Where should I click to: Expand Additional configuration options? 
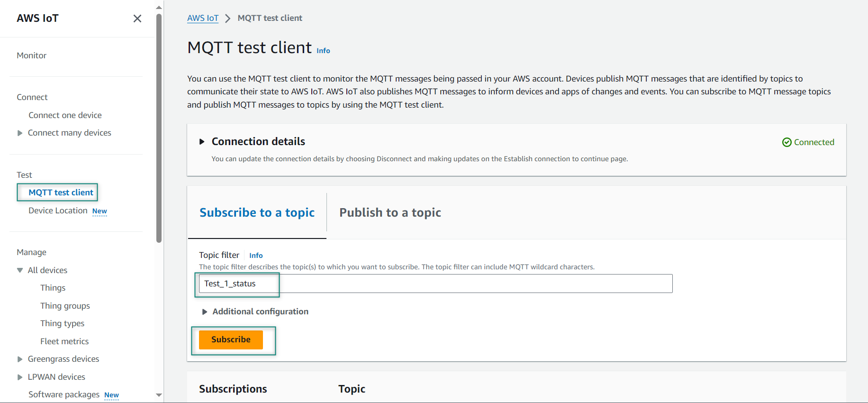[205, 311]
